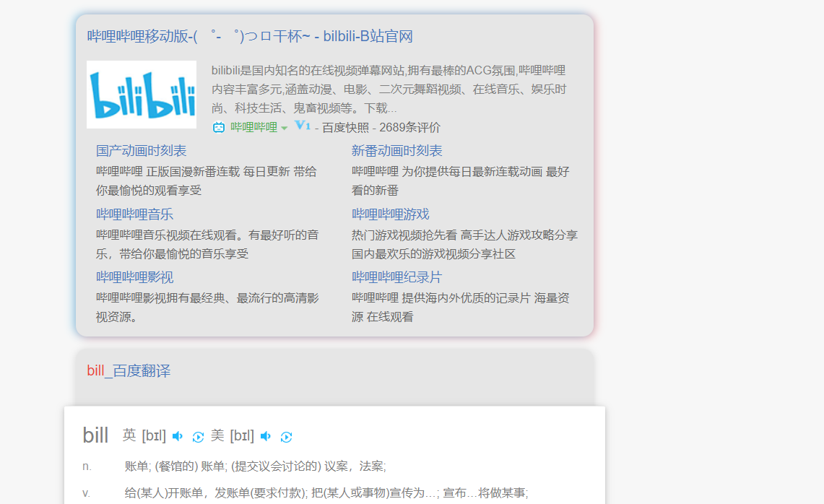Click the text 热门游戏视频抢先看

click(464, 244)
